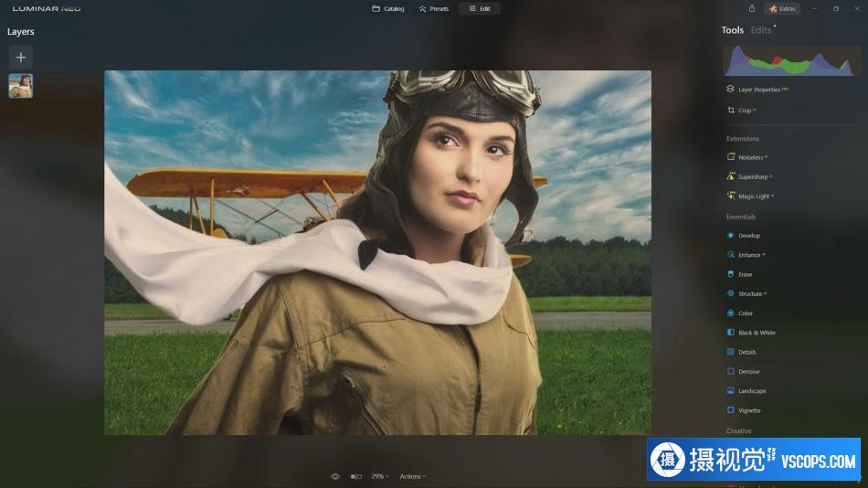Click the Creative section label
This screenshot has width=868, height=488.
coord(738,431)
